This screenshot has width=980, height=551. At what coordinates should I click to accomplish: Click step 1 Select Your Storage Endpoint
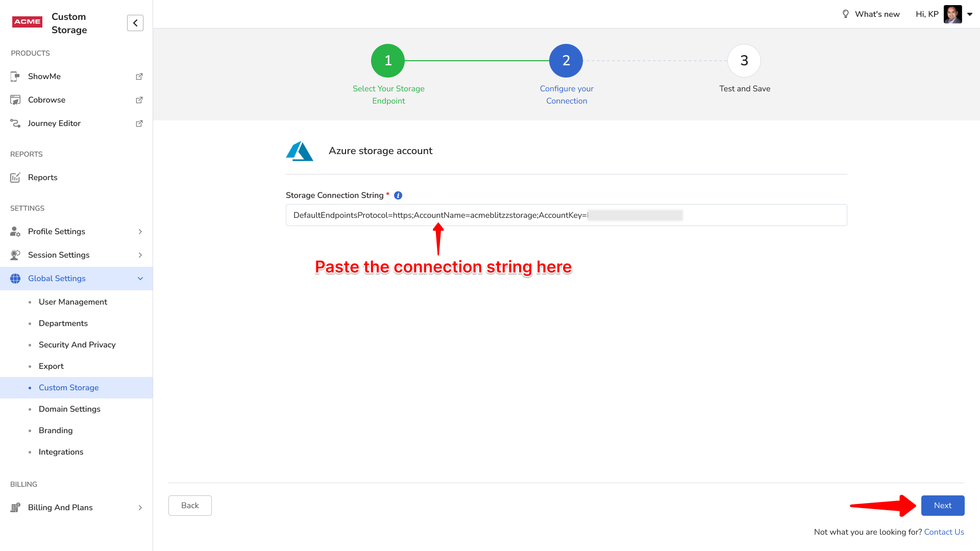pyautogui.click(x=388, y=61)
